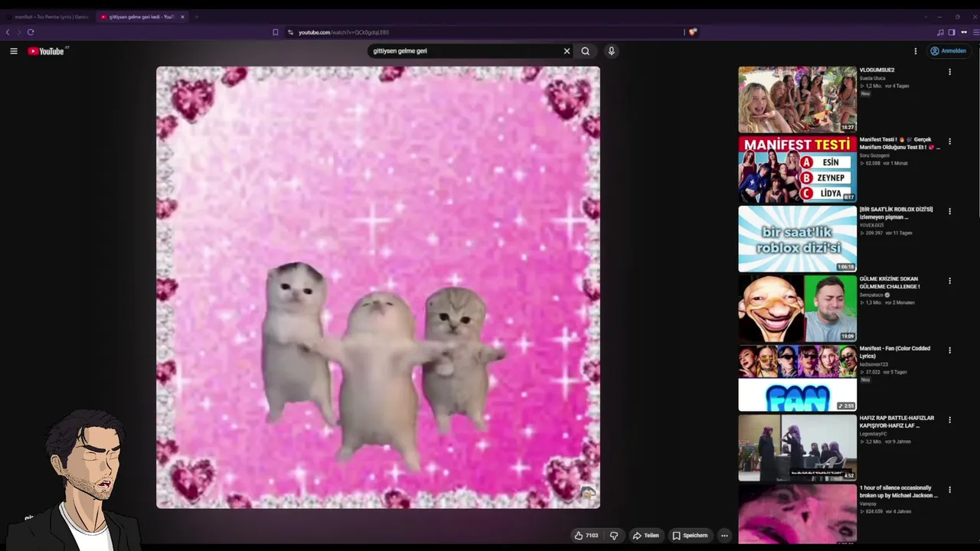Screen dimensions: 980x551
Task: Visit the LegendaryFC channel name
Action: point(873,435)
